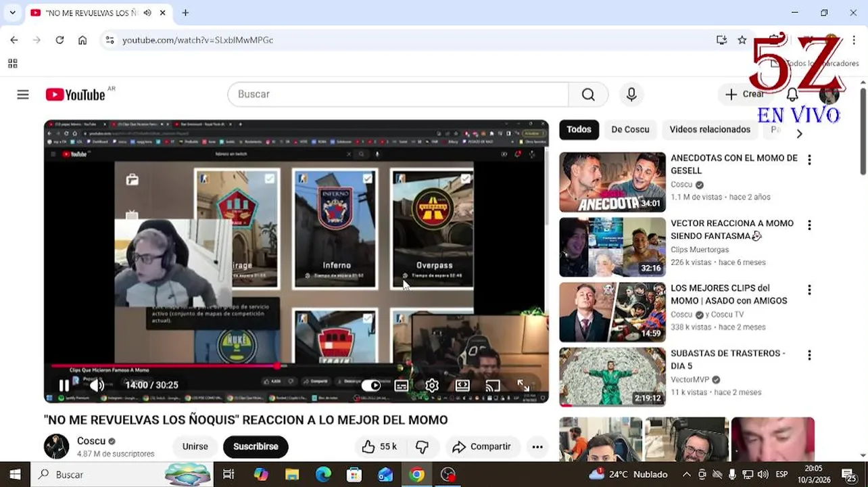Click the youtube.com address bar URL

[197, 40]
